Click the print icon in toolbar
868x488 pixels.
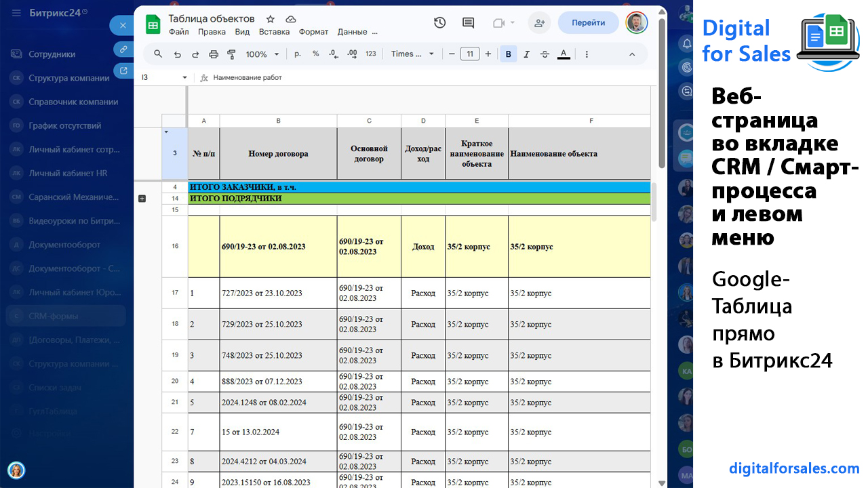[x=214, y=54]
